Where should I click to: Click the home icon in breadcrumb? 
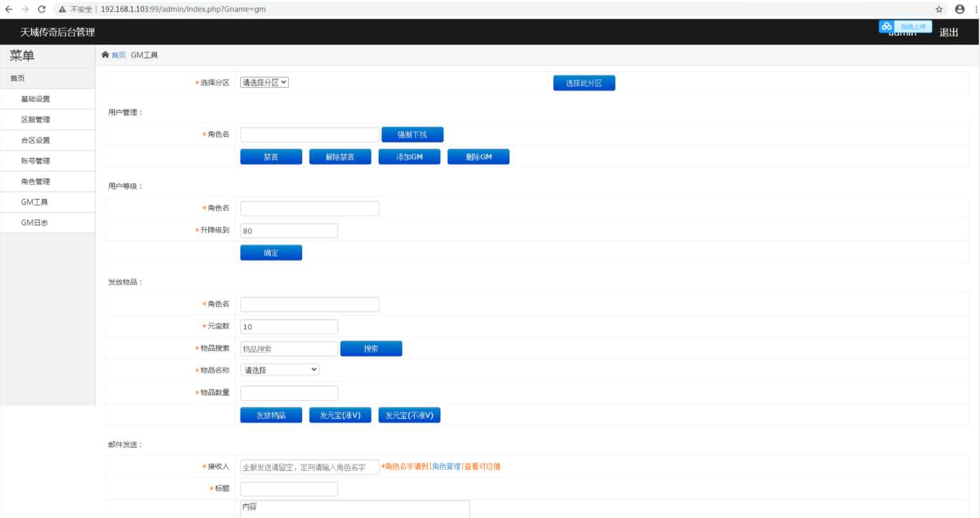pyautogui.click(x=105, y=55)
